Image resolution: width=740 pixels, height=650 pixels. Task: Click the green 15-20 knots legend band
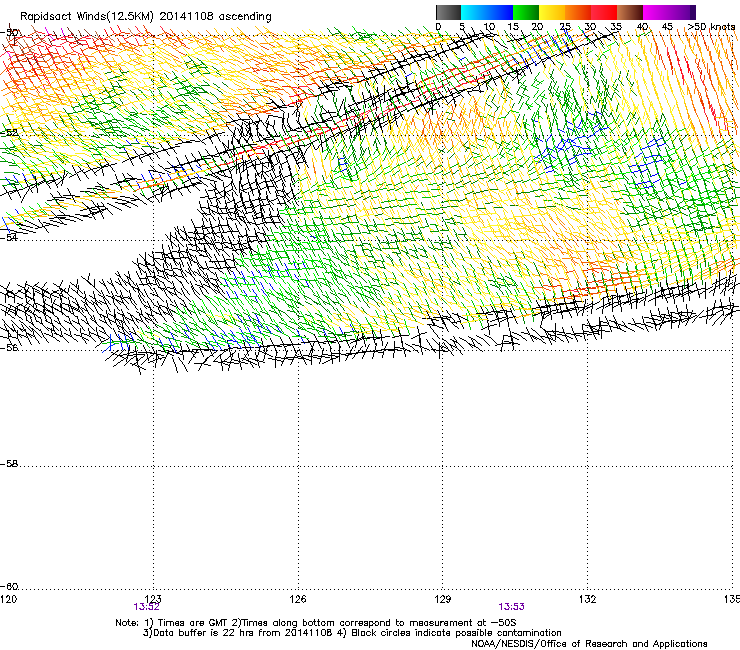[526, 12]
